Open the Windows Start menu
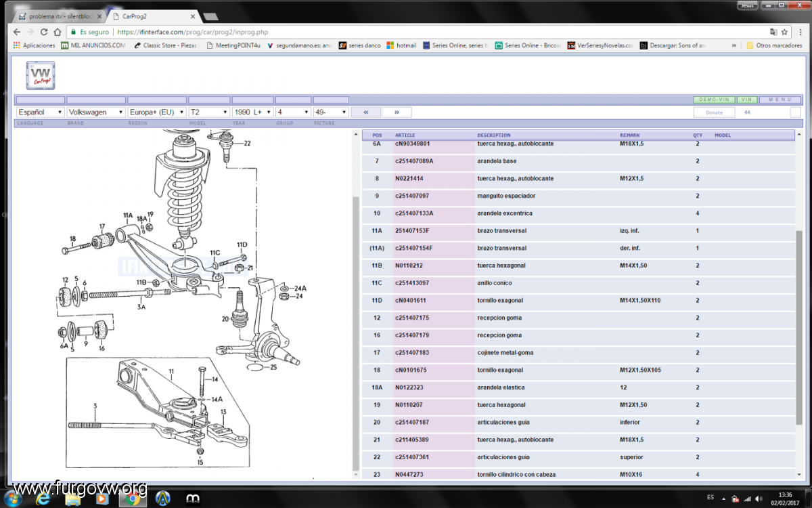Image resolution: width=812 pixels, height=508 pixels. 13,499
